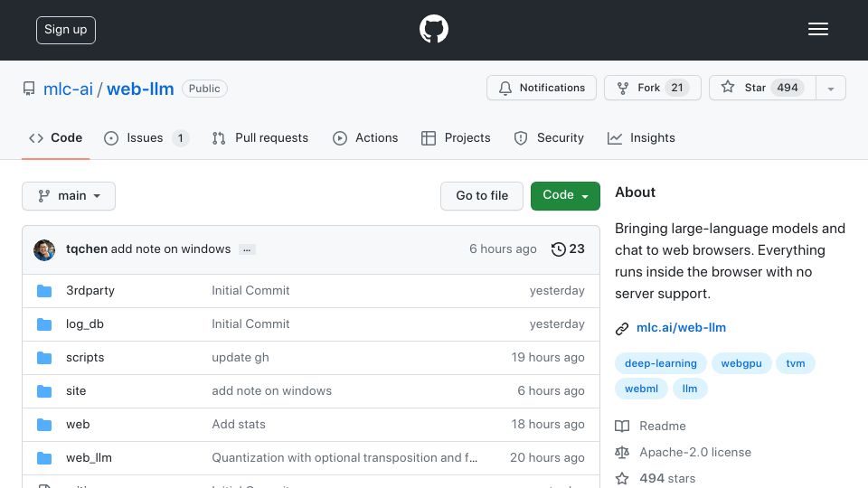Switch to the Code tab
The image size is (868, 488).
tap(56, 137)
